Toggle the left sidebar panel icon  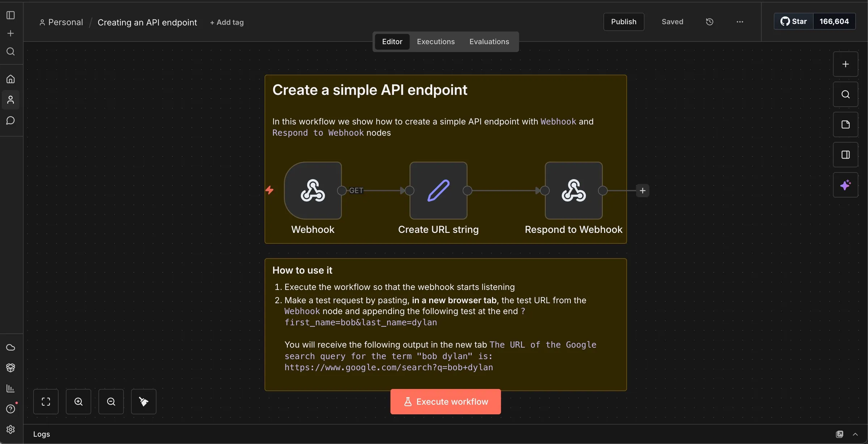pyautogui.click(x=10, y=15)
